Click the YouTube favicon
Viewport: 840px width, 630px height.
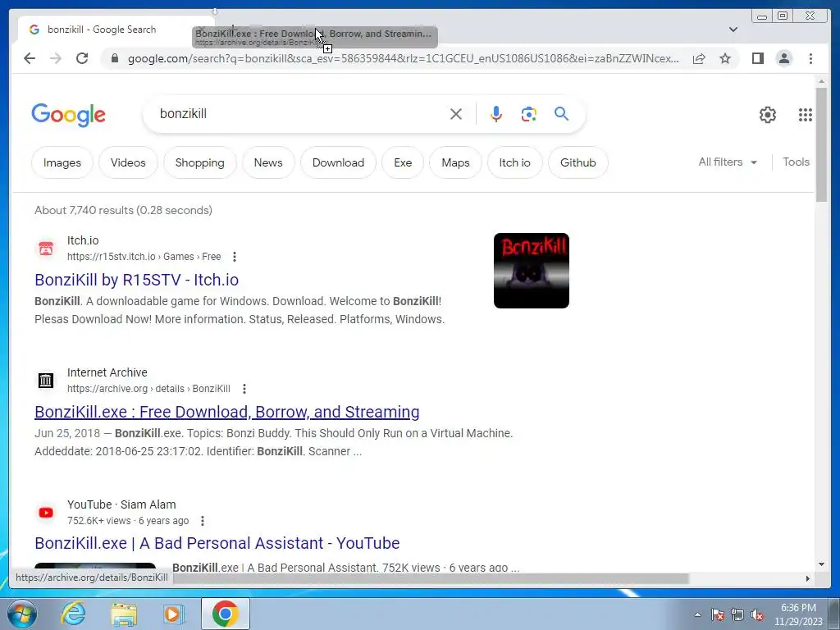(46, 513)
